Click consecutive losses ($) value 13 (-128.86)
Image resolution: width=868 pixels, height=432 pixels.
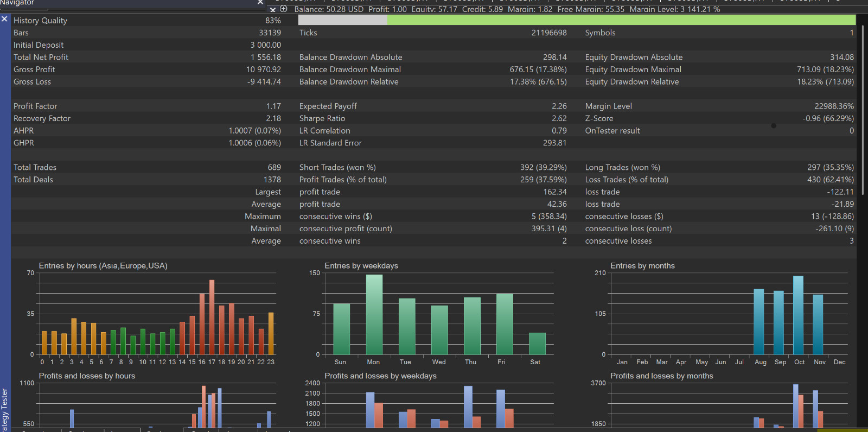coord(832,217)
